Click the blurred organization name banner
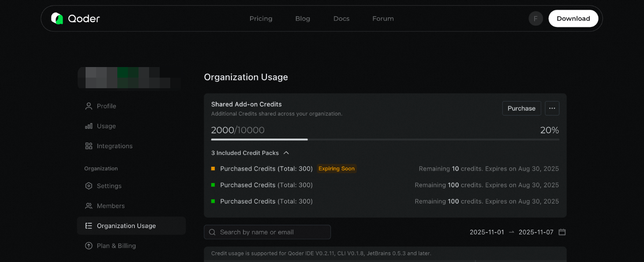Viewport: 644px width, 262px height. 130,79
